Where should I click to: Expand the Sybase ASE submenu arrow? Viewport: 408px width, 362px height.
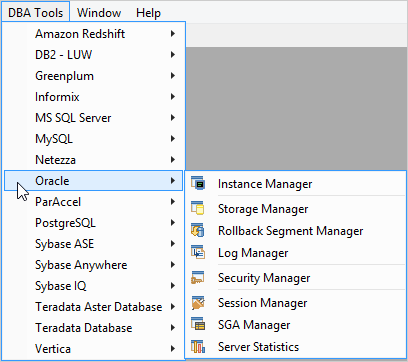[173, 244]
